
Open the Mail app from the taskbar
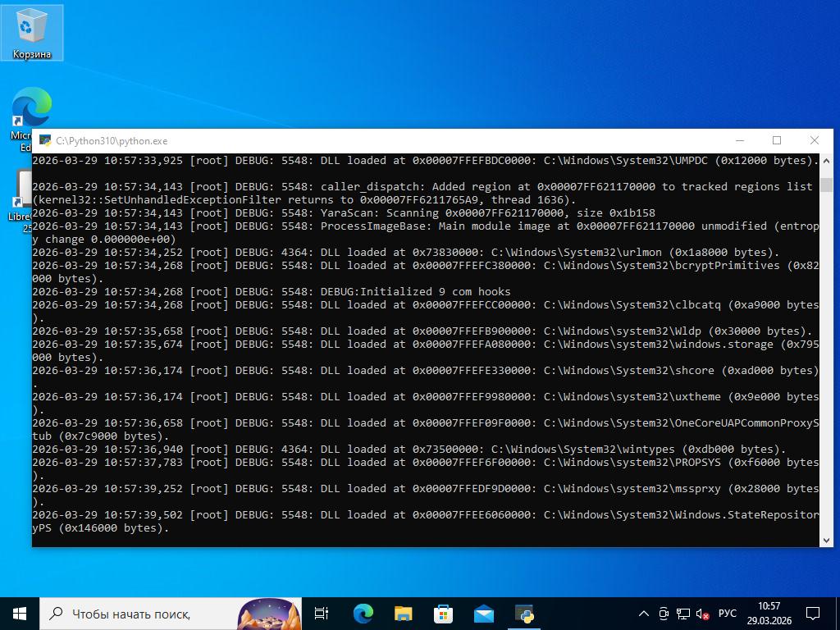click(x=483, y=613)
